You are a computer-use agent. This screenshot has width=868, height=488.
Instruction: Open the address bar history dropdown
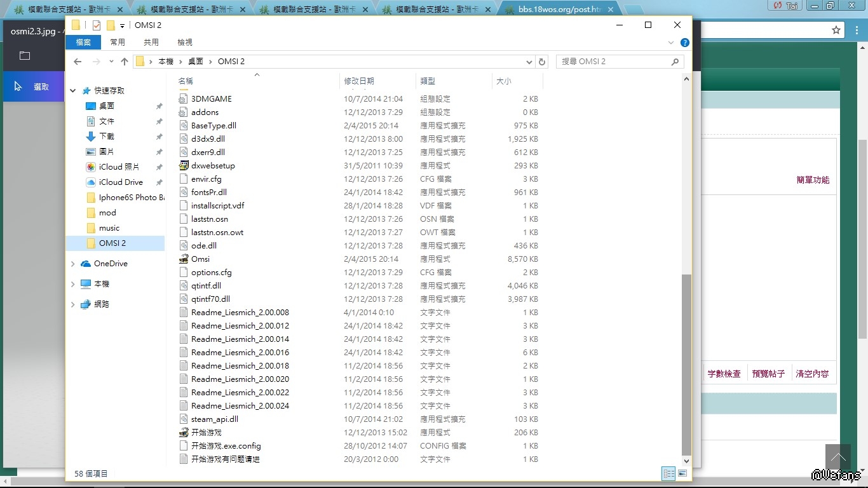[x=529, y=62]
